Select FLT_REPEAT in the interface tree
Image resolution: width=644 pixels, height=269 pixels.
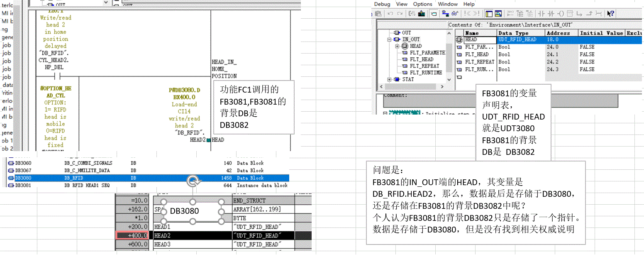[x=424, y=66]
